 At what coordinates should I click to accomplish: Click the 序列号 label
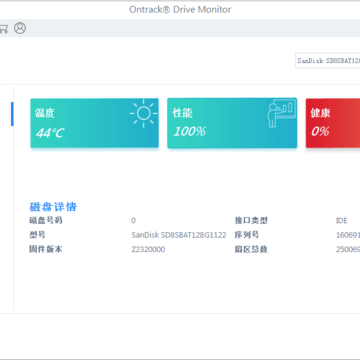(x=247, y=235)
